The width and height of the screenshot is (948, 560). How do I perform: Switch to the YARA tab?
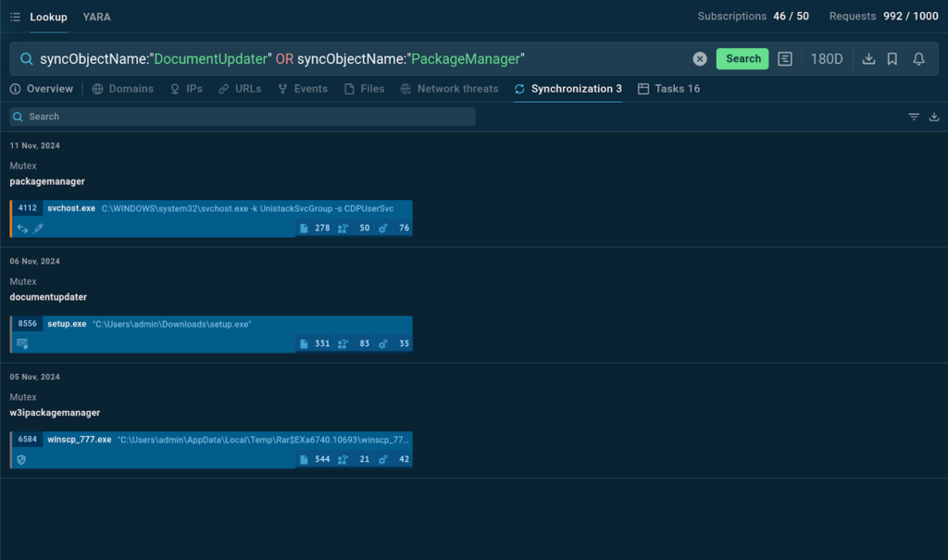(96, 17)
